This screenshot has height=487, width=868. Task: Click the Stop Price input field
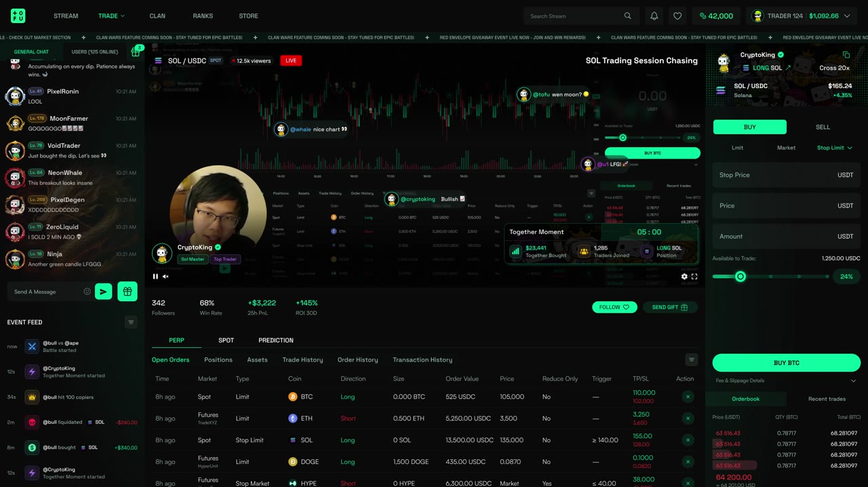coord(786,175)
